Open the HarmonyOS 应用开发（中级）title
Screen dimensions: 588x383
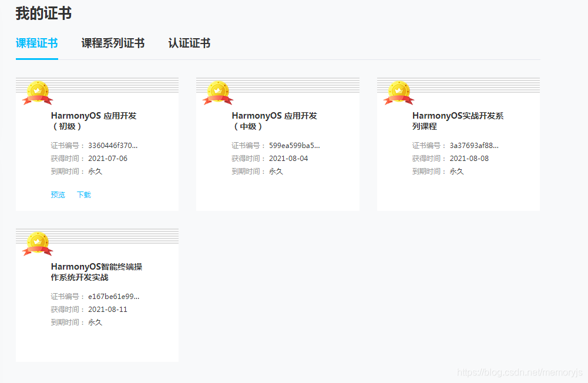point(274,121)
